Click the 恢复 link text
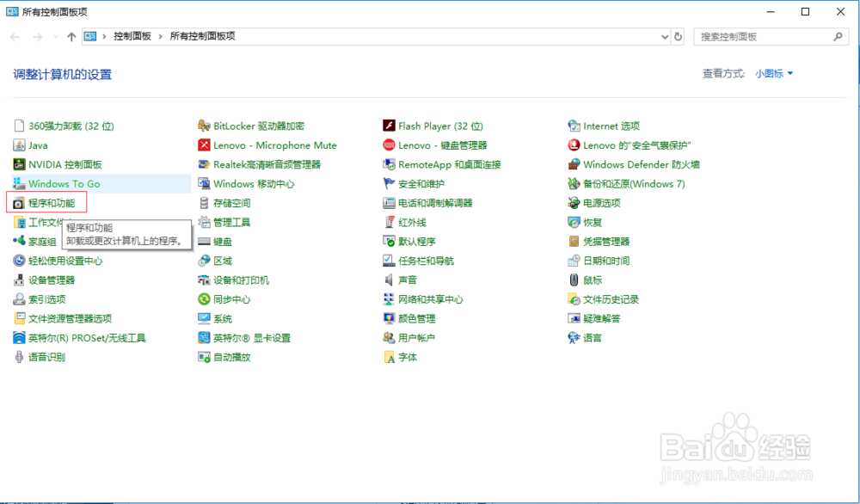Viewport: 860px width, 504px height. point(593,223)
